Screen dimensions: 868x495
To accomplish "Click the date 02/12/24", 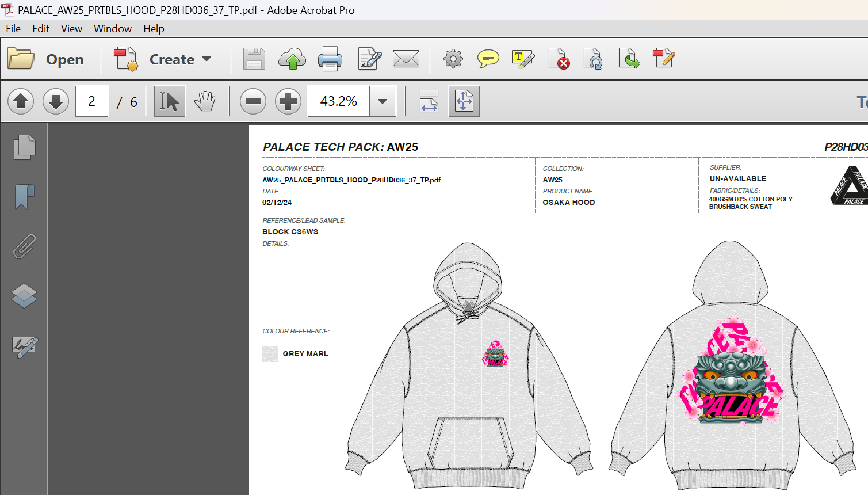I will coord(277,203).
